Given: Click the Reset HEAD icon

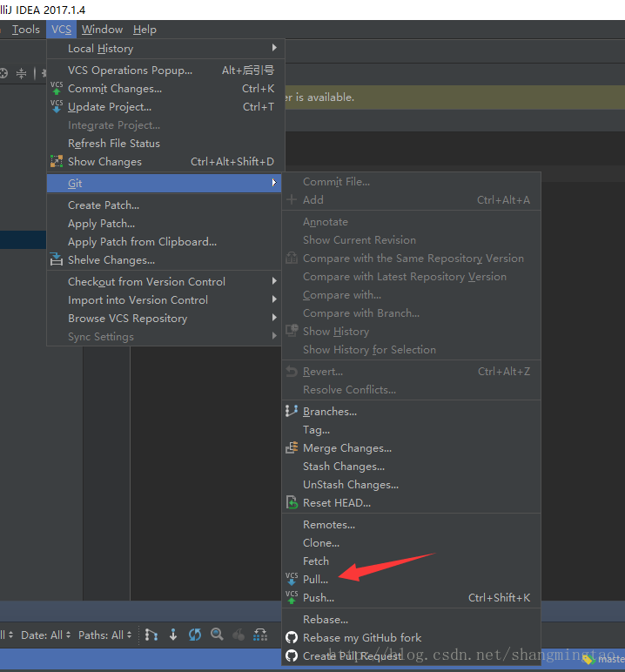Looking at the screenshot, I should pyautogui.click(x=292, y=502).
